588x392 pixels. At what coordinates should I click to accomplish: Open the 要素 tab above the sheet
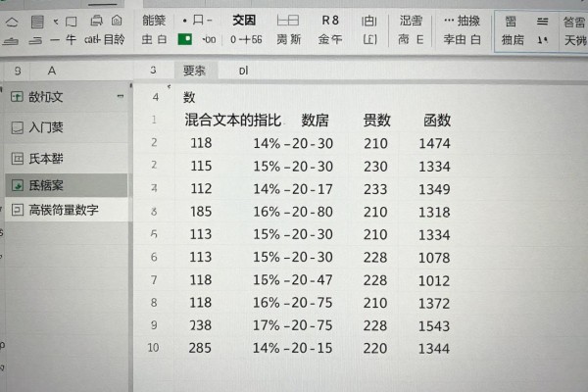pos(194,71)
